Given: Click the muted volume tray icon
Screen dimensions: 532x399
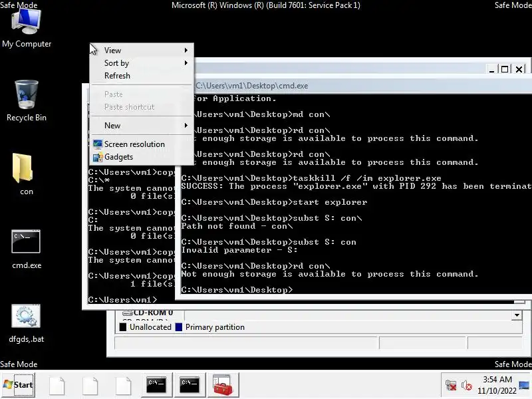Looking at the screenshot, I should pyautogui.click(x=467, y=386).
